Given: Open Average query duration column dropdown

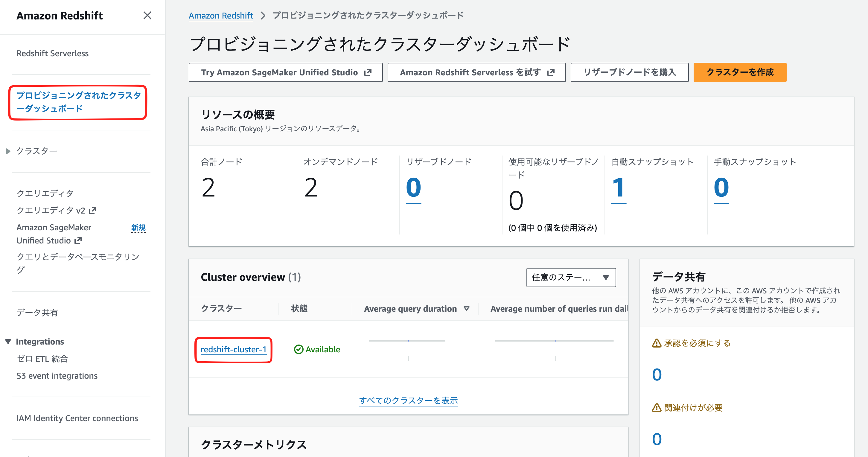Looking at the screenshot, I should [467, 308].
